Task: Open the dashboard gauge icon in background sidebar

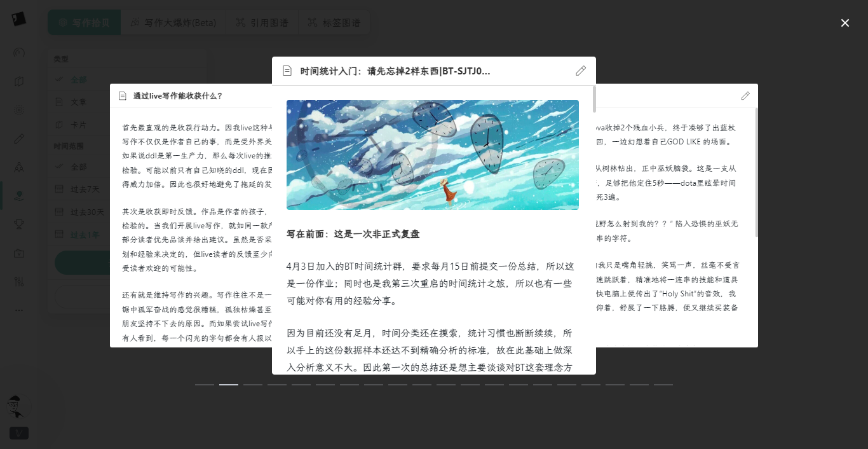Action: click(19, 53)
